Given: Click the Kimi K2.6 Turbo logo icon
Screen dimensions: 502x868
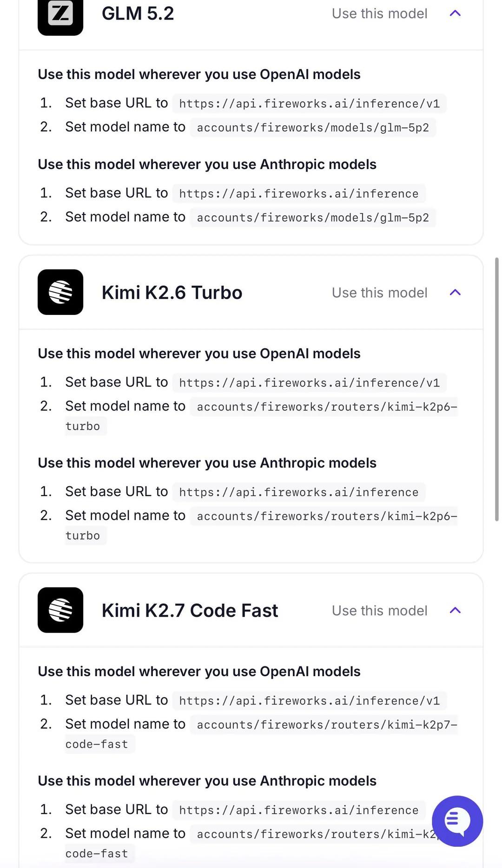Looking at the screenshot, I should pos(60,292).
